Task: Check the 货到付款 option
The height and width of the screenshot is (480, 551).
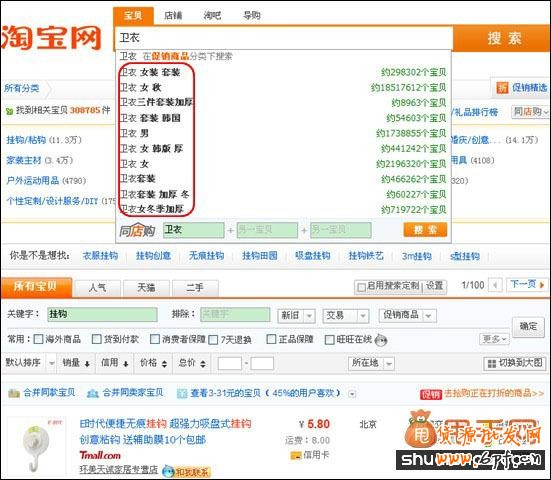Action: click(x=96, y=339)
